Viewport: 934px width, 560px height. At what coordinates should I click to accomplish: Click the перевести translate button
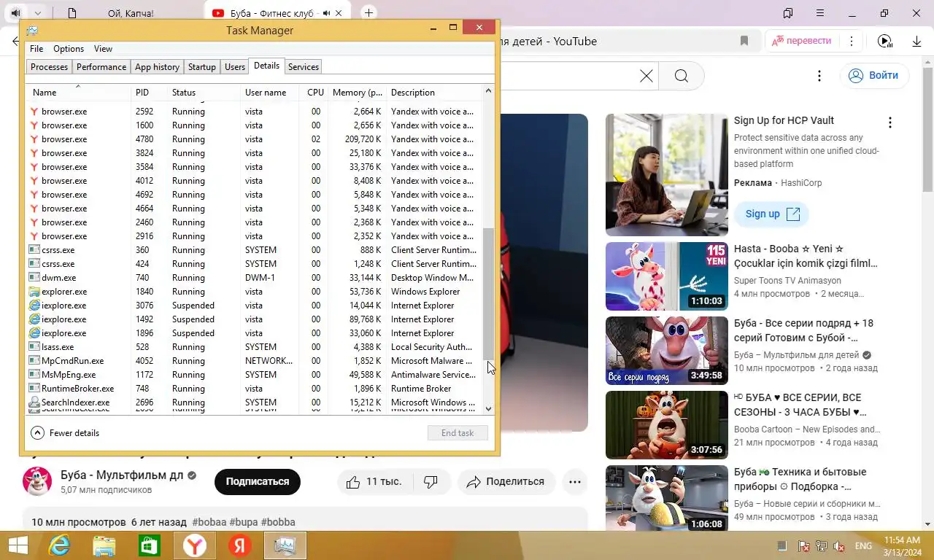click(801, 41)
